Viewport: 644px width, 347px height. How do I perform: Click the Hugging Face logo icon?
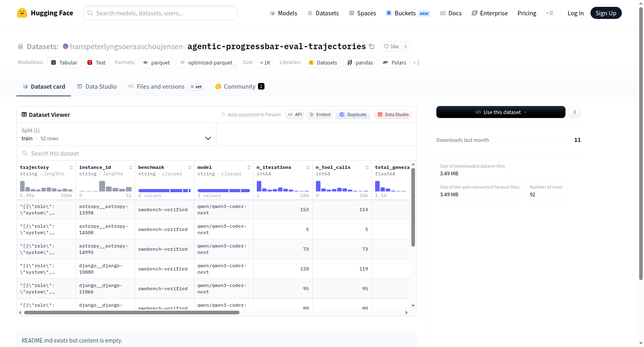pyautogui.click(x=22, y=13)
